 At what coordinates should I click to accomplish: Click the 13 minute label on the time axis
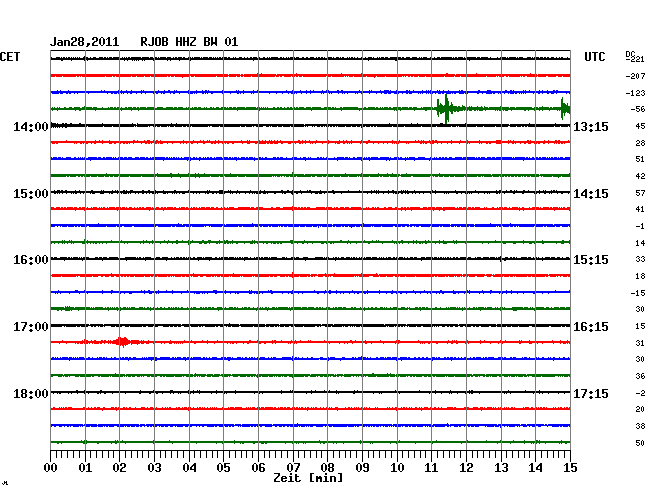[x=501, y=468]
